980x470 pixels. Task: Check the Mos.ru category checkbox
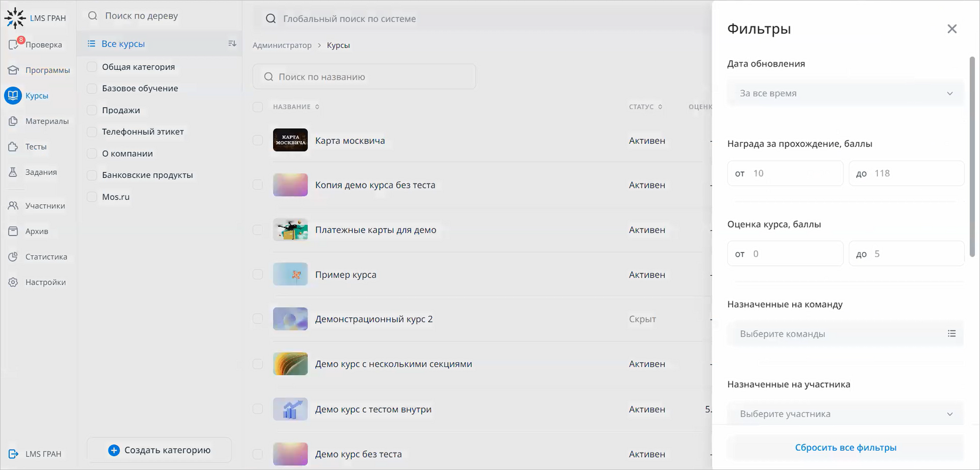(x=92, y=197)
